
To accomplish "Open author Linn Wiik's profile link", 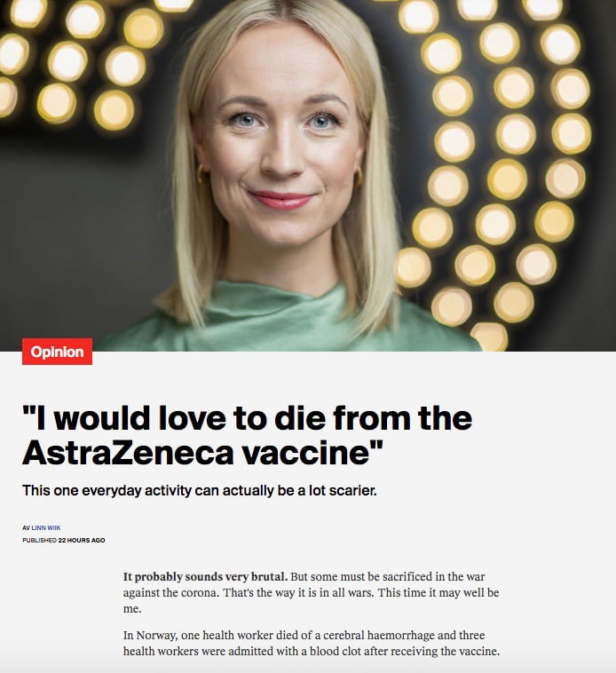I will tap(46, 528).
